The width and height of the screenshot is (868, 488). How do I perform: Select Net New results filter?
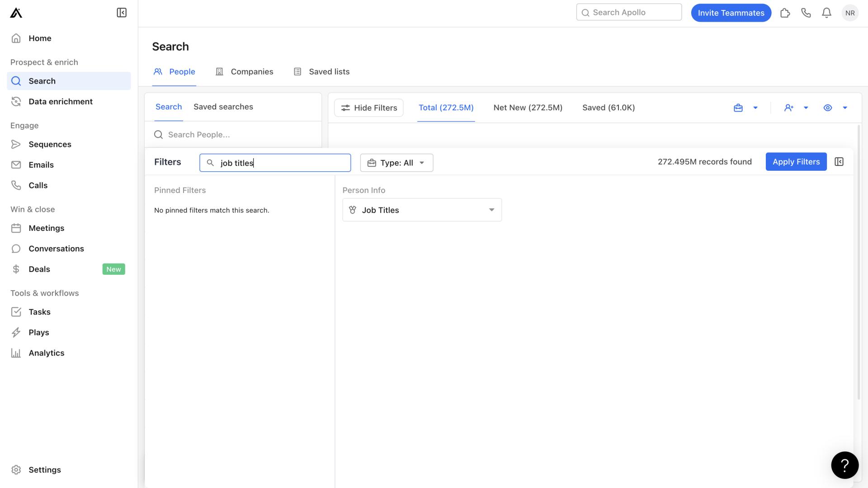click(x=528, y=107)
